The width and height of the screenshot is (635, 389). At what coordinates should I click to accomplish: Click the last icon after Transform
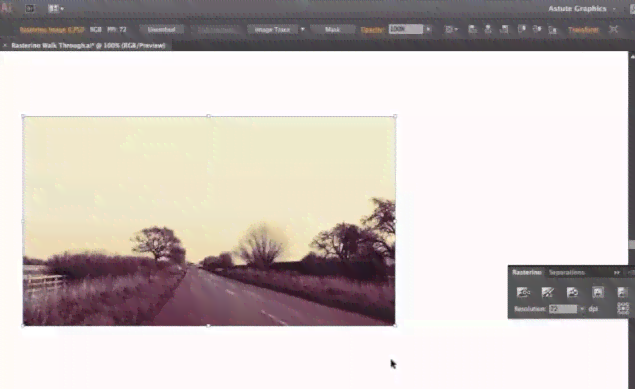pyautogui.click(x=614, y=30)
